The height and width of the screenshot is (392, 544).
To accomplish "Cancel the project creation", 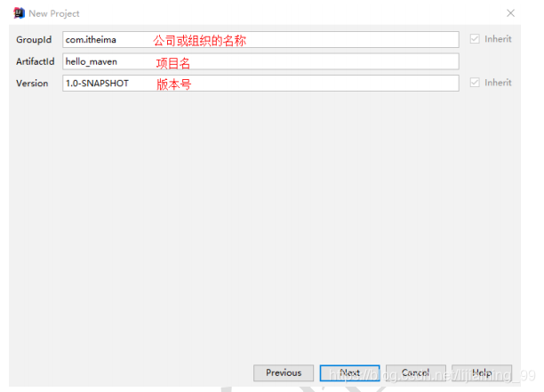I will [416, 373].
